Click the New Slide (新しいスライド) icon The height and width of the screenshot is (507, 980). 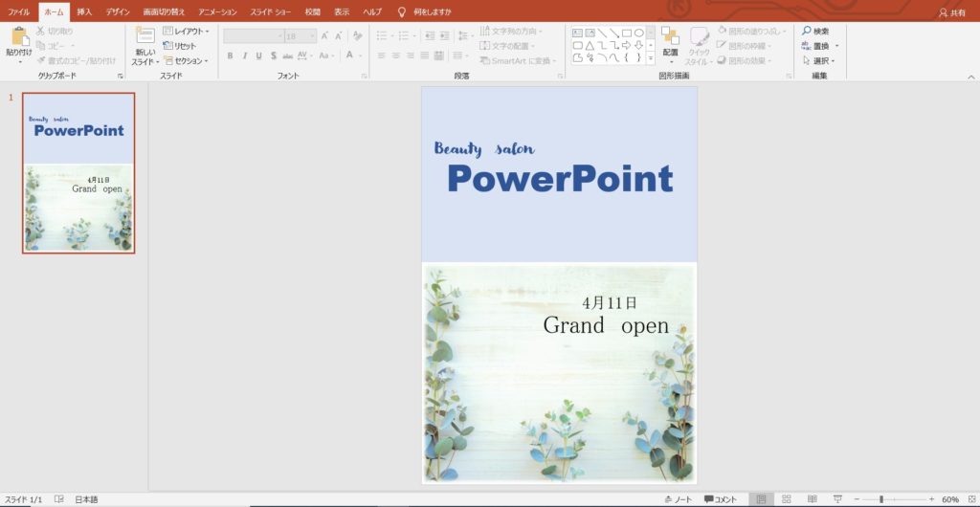pyautogui.click(x=145, y=36)
